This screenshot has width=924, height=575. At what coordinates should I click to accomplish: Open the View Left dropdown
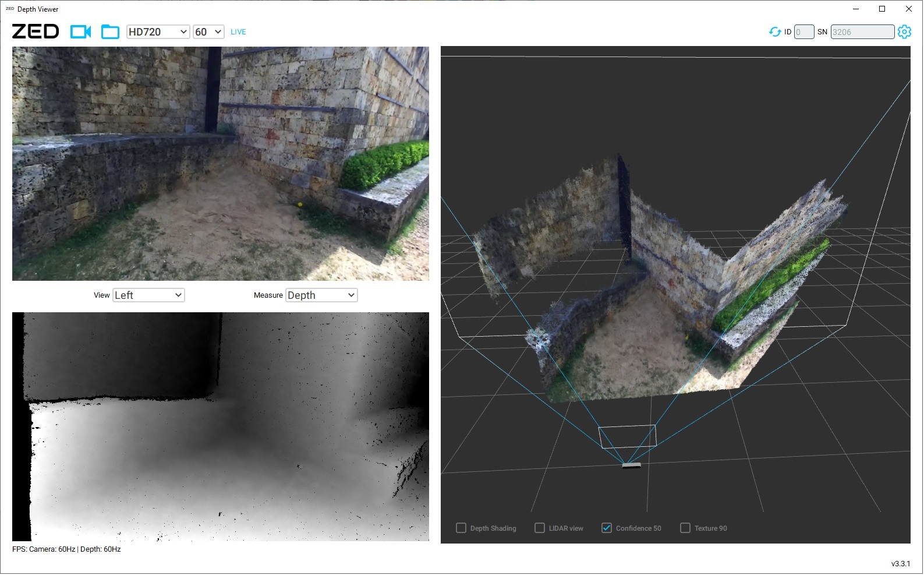pyautogui.click(x=148, y=295)
